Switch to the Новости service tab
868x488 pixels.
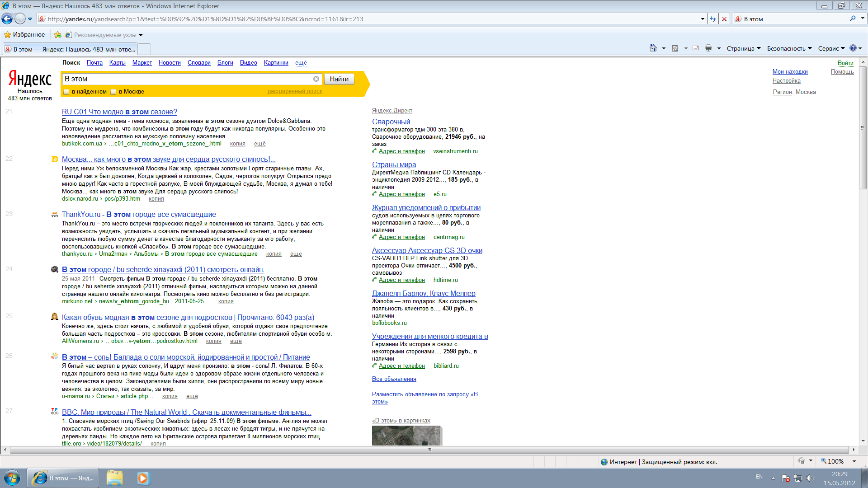pyautogui.click(x=170, y=63)
